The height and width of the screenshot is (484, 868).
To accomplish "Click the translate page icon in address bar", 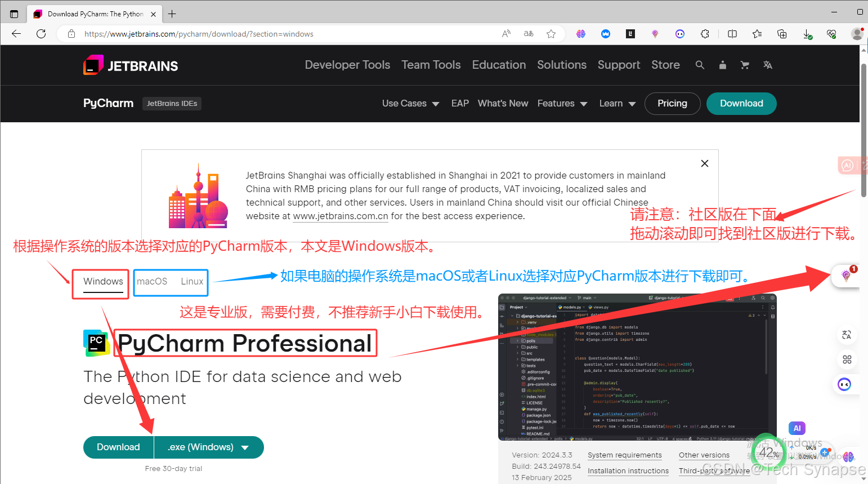I will click(529, 34).
